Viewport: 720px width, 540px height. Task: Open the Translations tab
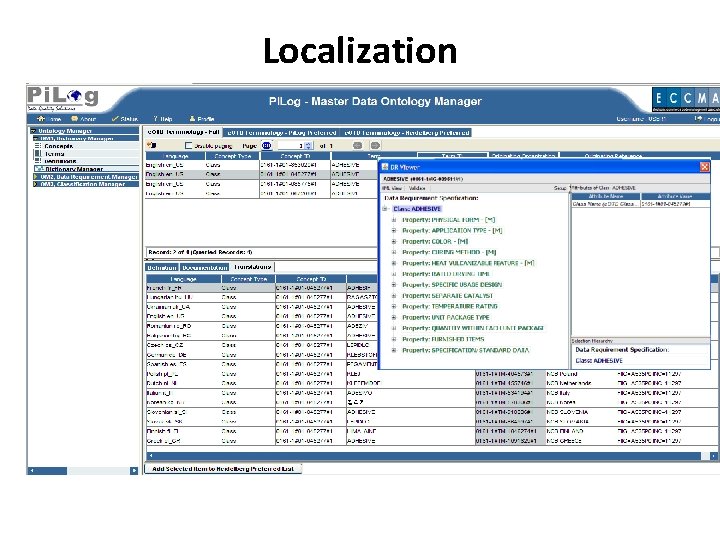[x=252, y=267]
